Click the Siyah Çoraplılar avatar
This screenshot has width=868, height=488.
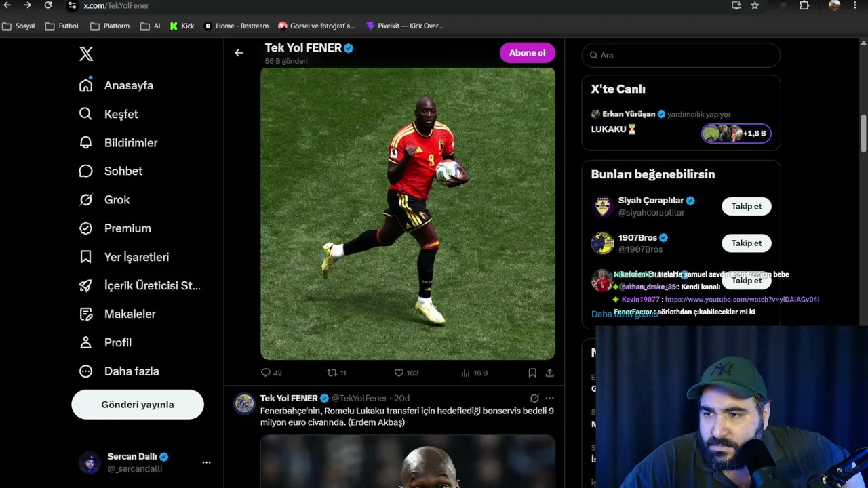(x=602, y=206)
